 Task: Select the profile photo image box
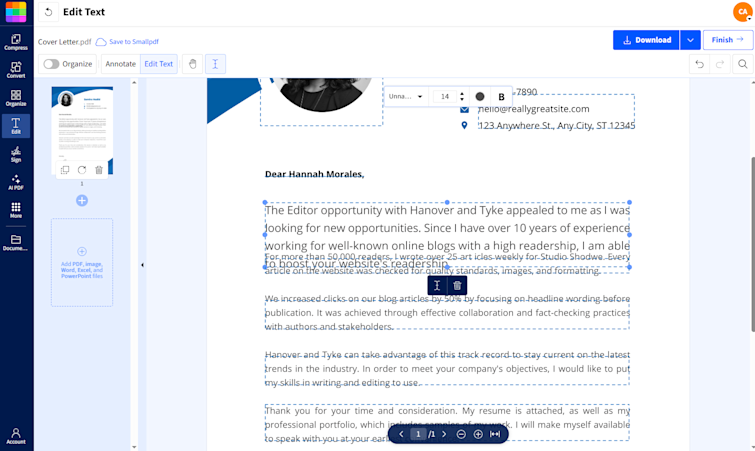point(322,101)
